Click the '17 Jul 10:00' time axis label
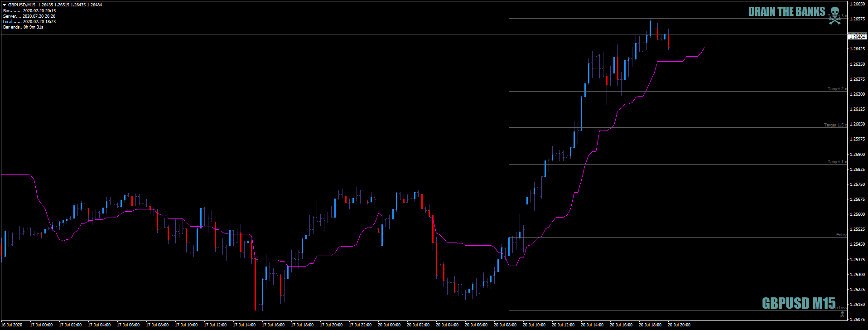Screen dimensions: 868x330 pos(186,325)
